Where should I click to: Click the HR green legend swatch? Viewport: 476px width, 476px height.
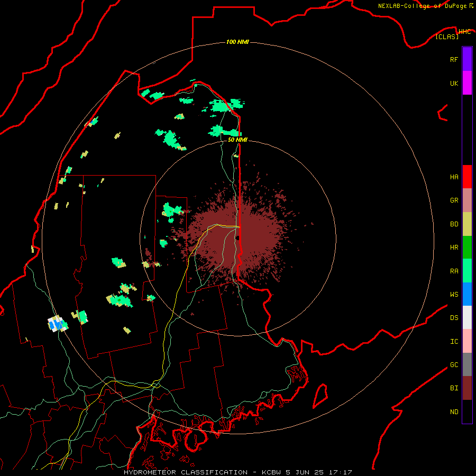click(x=467, y=248)
